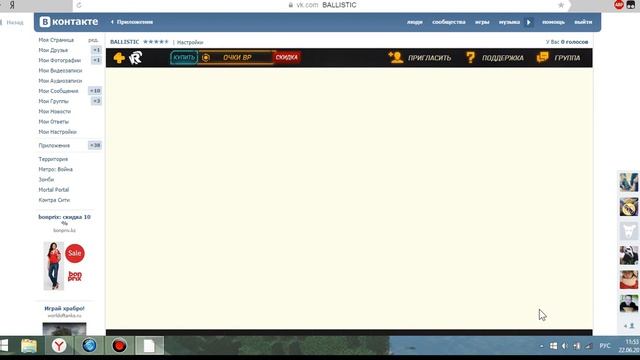Screen dimensions: 640x360
Task: Open помощь in the top bar
Action: [x=553, y=22]
